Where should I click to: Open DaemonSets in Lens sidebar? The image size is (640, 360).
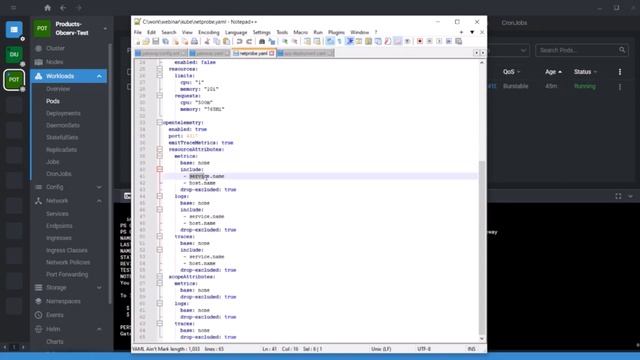tap(63, 126)
